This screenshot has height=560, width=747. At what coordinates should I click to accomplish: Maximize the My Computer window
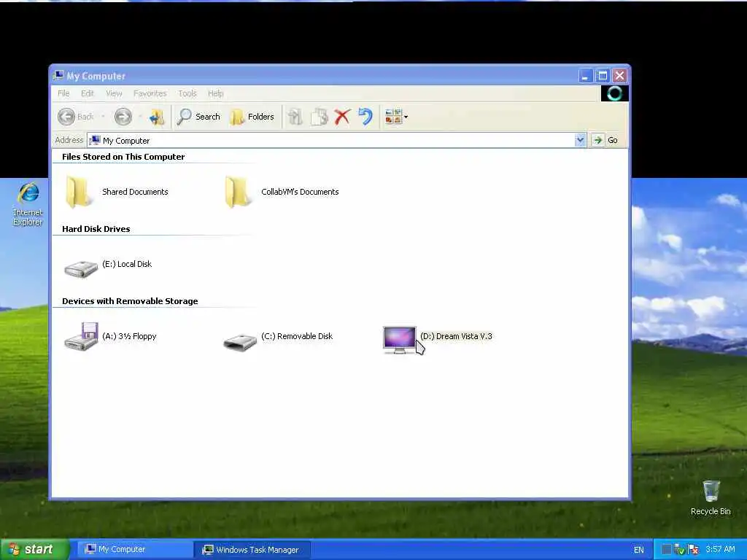point(602,76)
